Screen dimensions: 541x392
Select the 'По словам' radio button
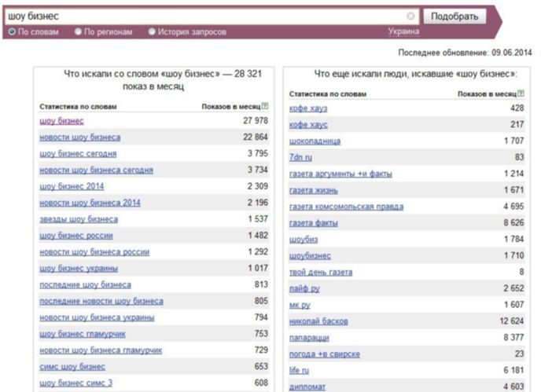[x=12, y=32]
